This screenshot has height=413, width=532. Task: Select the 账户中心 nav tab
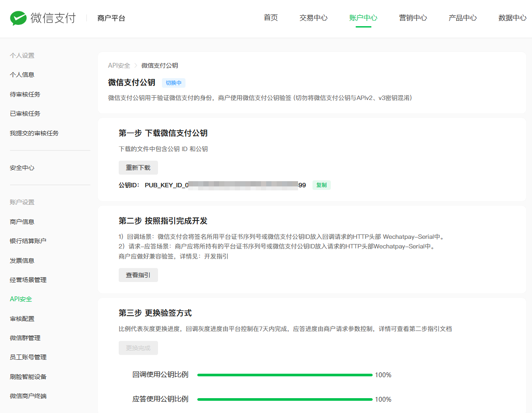tap(363, 18)
